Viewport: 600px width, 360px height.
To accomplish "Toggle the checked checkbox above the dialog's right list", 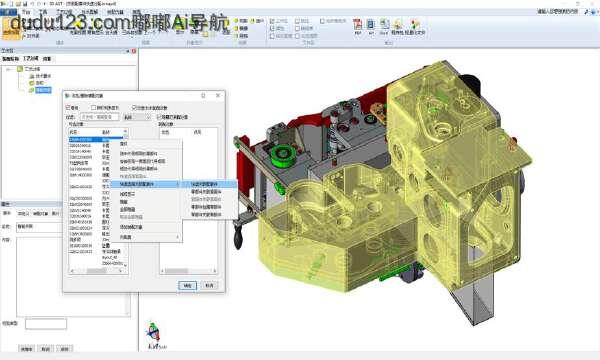I will [160, 117].
